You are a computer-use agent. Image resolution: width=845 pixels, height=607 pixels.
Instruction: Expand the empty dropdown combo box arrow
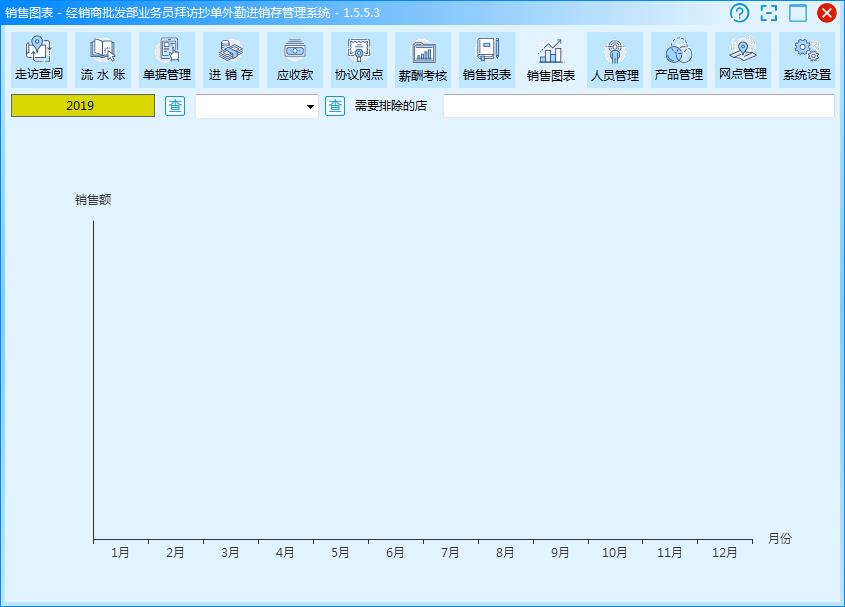(x=310, y=106)
